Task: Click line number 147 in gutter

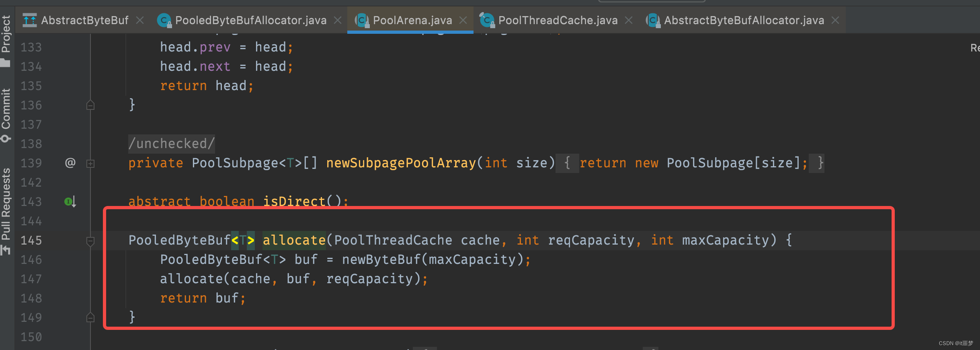Action: tap(31, 279)
